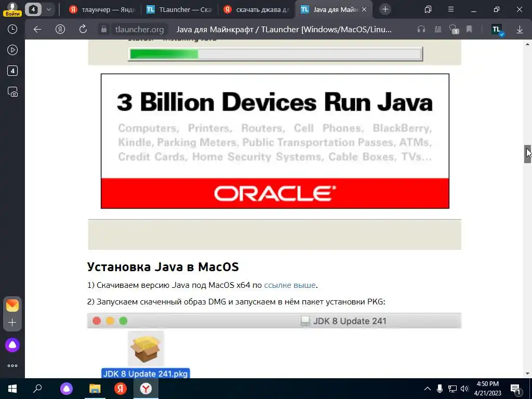
Task: Open Yandex home page Я button
Action: click(60, 30)
